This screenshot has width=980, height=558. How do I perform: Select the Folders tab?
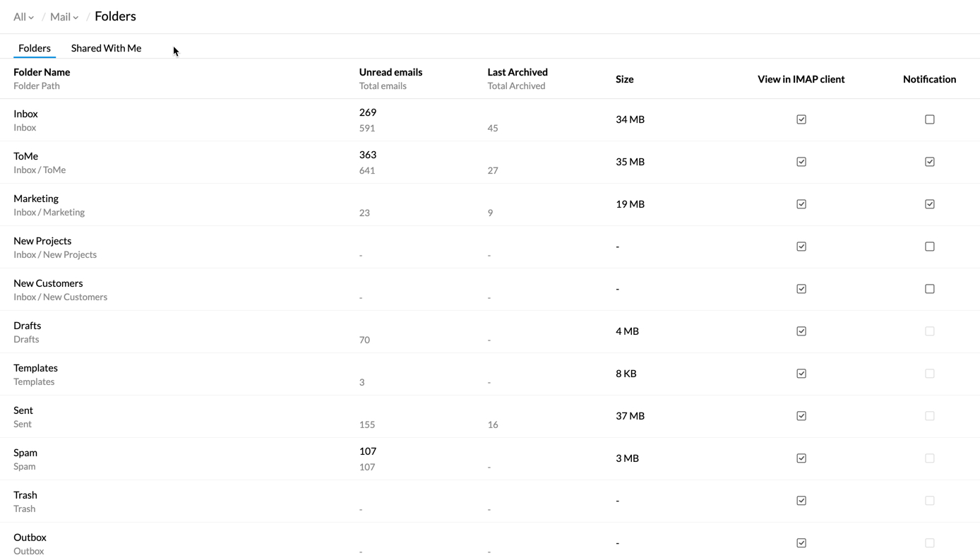click(35, 48)
